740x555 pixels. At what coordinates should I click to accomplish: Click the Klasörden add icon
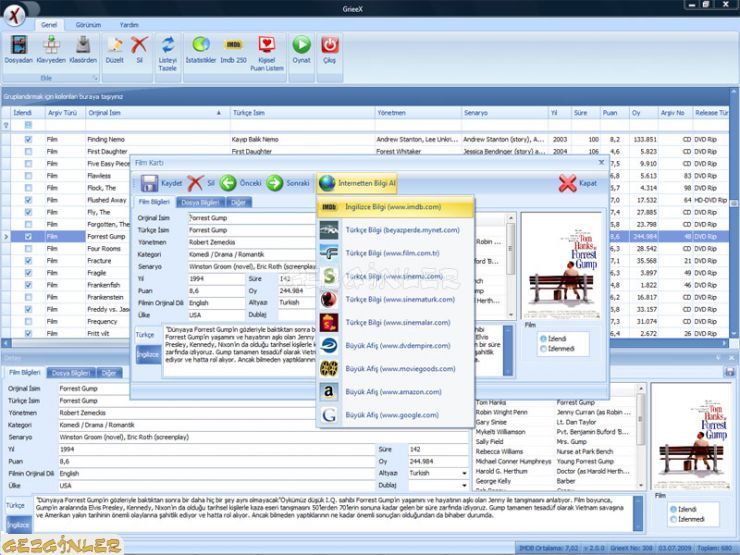coord(83,45)
